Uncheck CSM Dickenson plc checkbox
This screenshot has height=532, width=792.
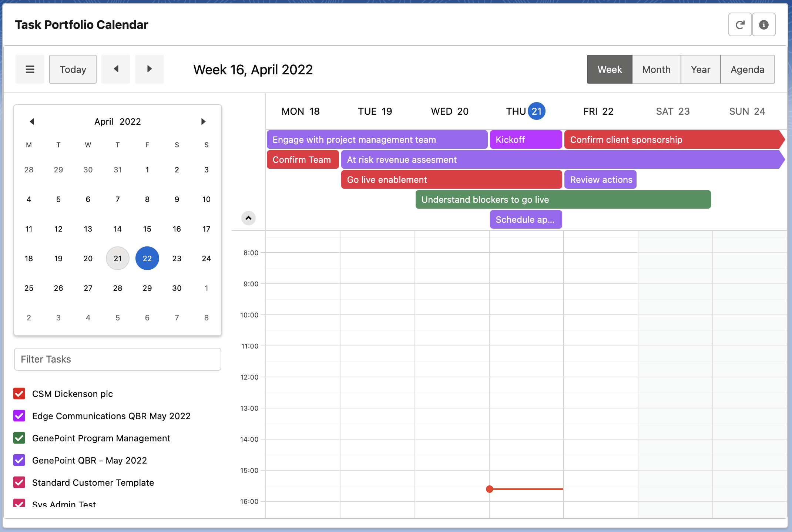19,394
